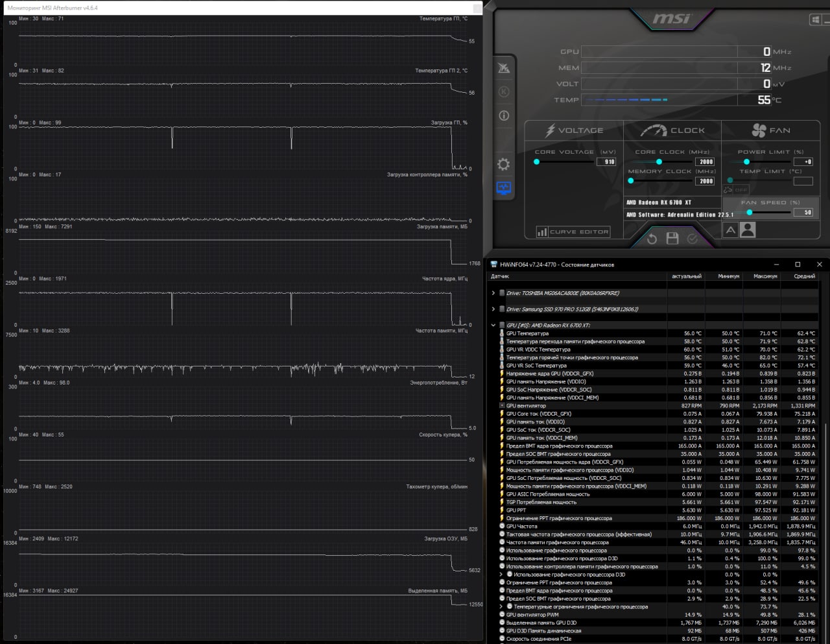The width and height of the screenshot is (830, 644).
Task: Click the HWiNFO64 title bar app icon
Action: click(494, 265)
